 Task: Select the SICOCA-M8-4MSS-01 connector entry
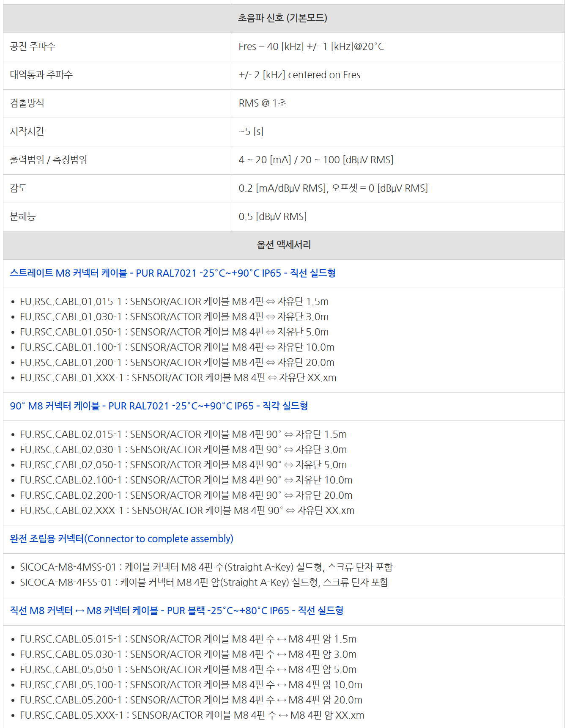tap(206, 567)
